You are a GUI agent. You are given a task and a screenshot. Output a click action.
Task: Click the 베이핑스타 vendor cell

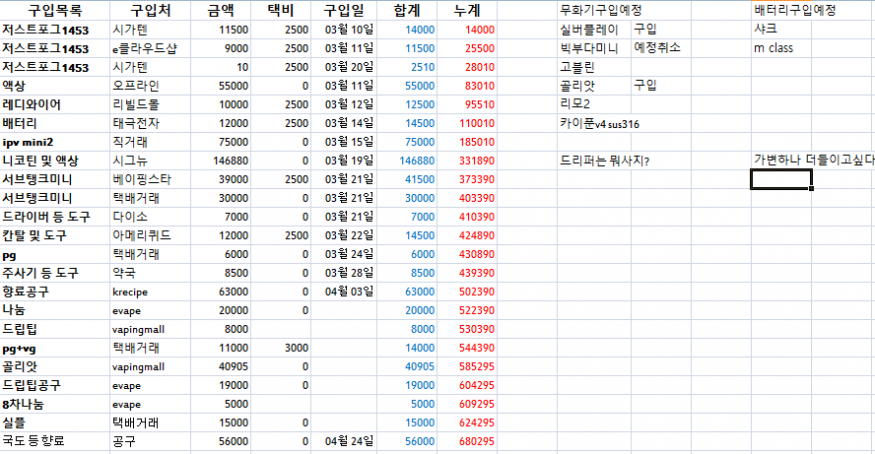click(150, 179)
